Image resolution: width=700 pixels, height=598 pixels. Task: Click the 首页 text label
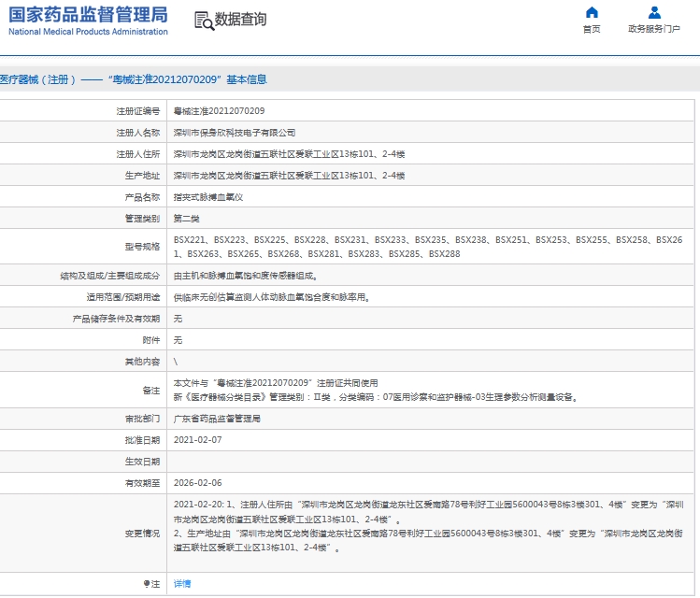[591, 29]
